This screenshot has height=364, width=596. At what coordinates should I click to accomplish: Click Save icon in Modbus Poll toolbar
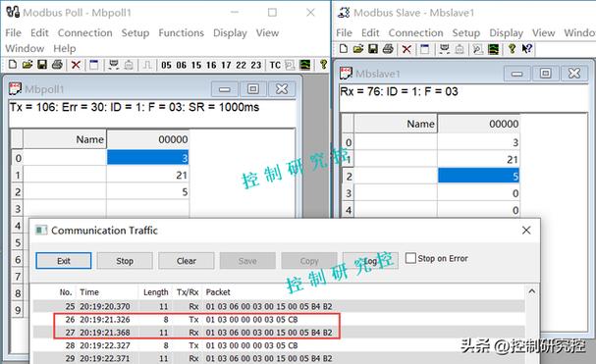(42, 65)
